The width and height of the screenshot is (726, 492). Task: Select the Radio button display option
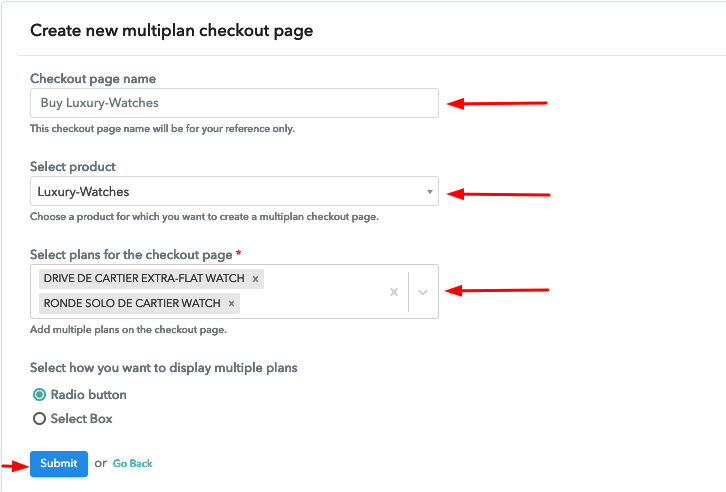(x=39, y=394)
